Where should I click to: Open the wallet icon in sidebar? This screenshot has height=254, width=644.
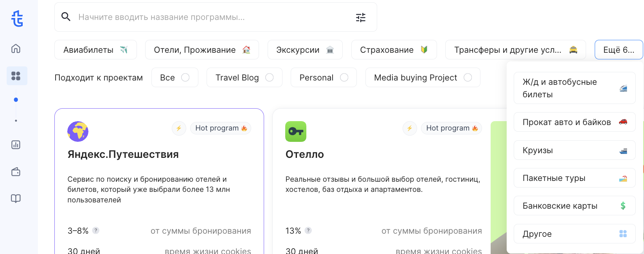click(x=16, y=172)
